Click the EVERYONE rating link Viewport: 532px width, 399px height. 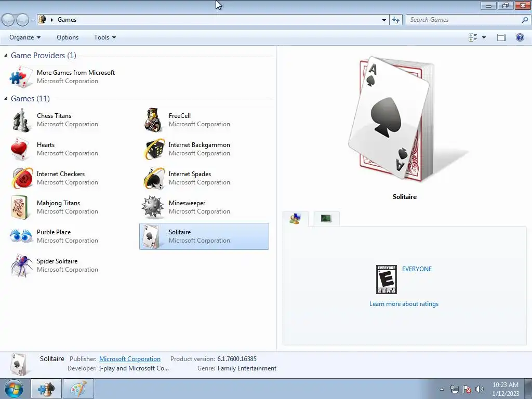417,269
